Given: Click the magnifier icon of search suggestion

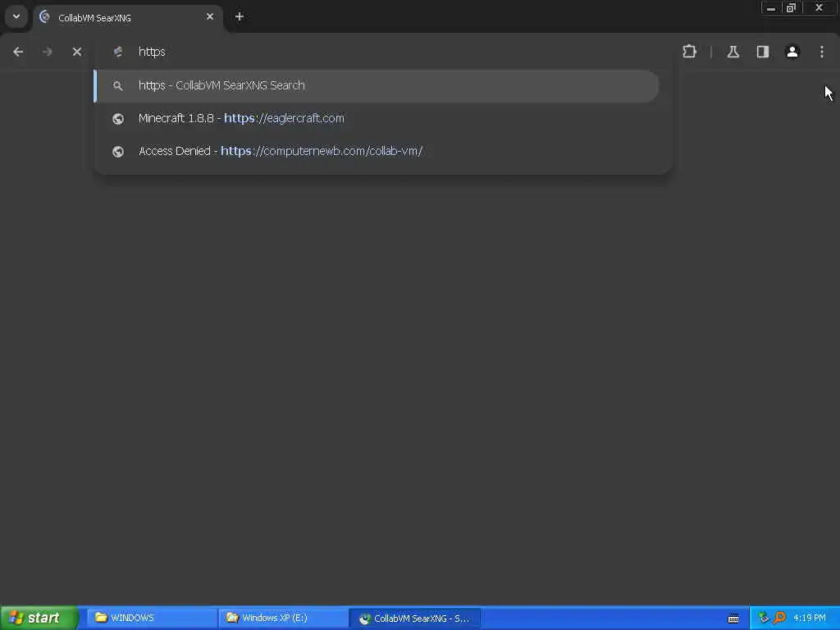Looking at the screenshot, I should click(x=118, y=85).
